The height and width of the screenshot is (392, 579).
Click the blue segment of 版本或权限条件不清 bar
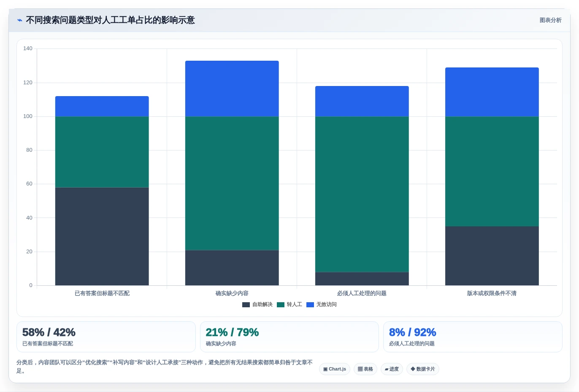point(492,92)
